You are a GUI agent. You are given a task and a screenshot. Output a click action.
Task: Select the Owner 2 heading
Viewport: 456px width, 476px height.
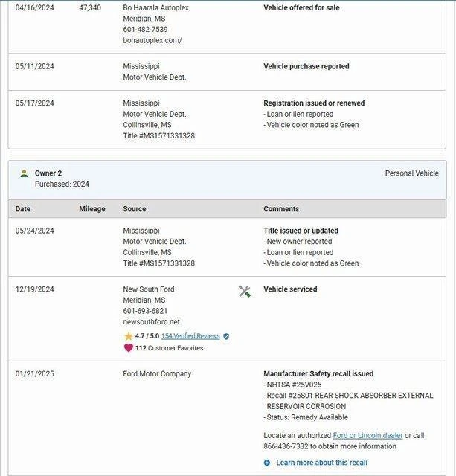(x=48, y=173)
